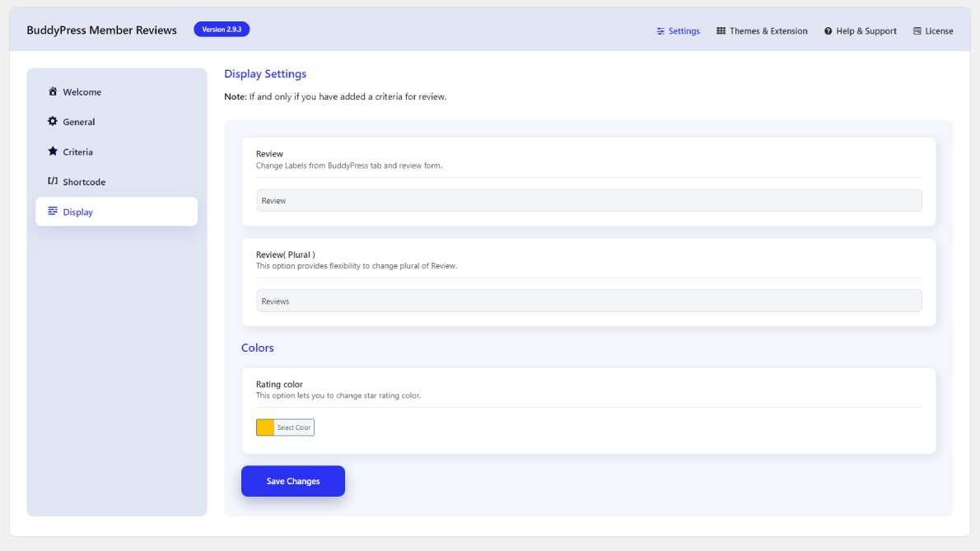Focus the Review label input field
The image size is (980, 551).
[x=589, y=200]
